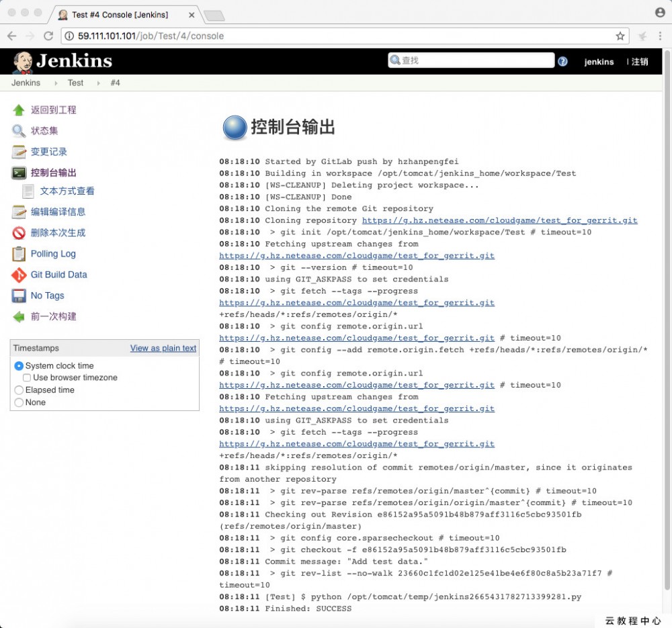Switch timestamps to Elapsed time

pyautogui.click(x=19, y=390)
